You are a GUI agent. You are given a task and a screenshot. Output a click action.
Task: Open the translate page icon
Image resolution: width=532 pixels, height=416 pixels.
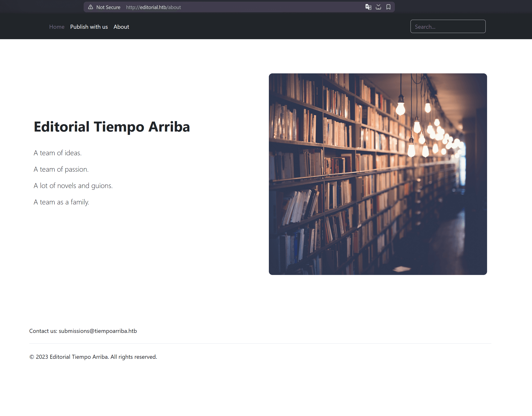click(x=368, y=7)
